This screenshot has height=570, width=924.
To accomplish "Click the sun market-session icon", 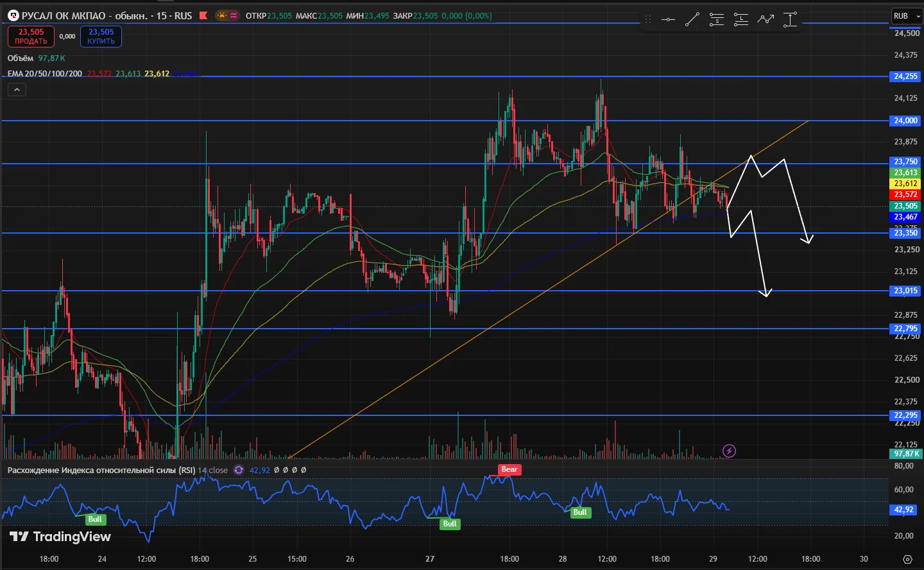I will click(x=221, y=15).
